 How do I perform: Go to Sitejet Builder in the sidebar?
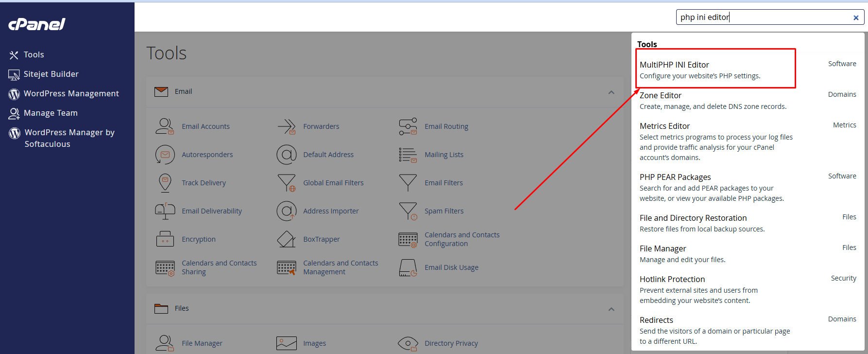(51, 74)
